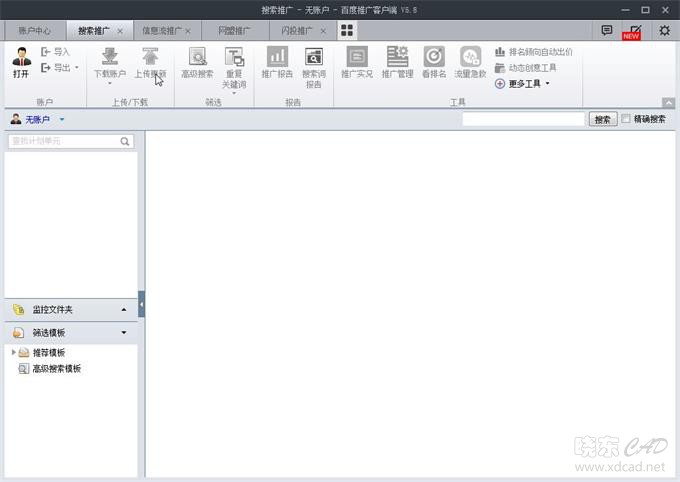Open the 搜索词报告 search term report

pyautogui.click(x=314, y=68)
